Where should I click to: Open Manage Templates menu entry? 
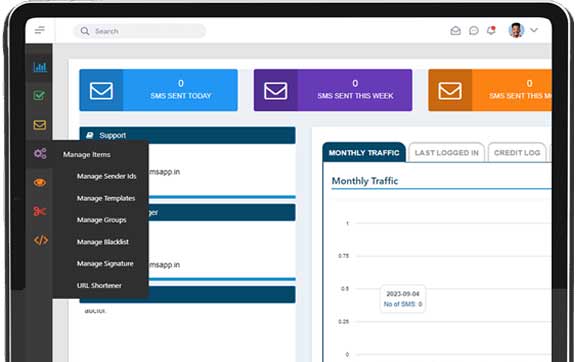106,198
